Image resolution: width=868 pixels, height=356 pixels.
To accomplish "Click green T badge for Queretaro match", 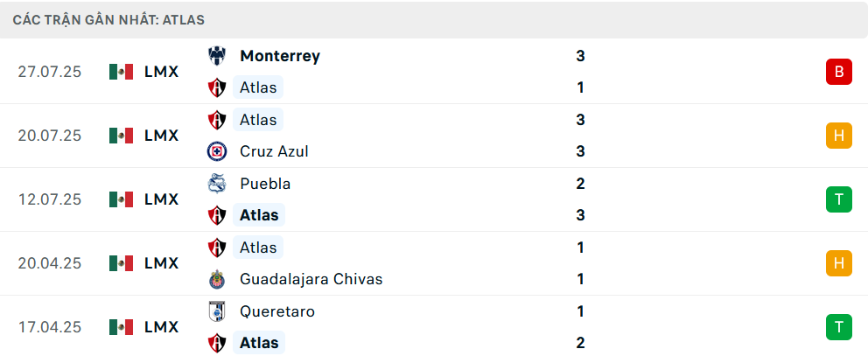I will pos(839,326).
